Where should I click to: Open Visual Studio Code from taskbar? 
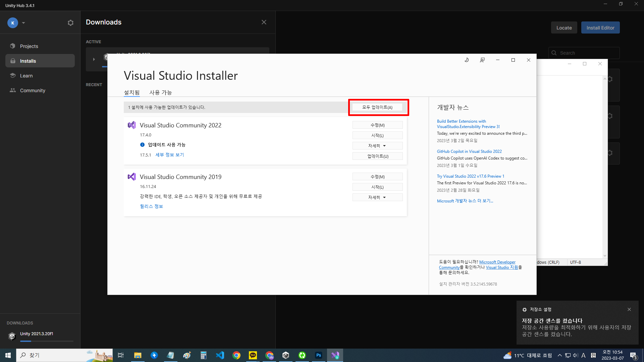220,355
